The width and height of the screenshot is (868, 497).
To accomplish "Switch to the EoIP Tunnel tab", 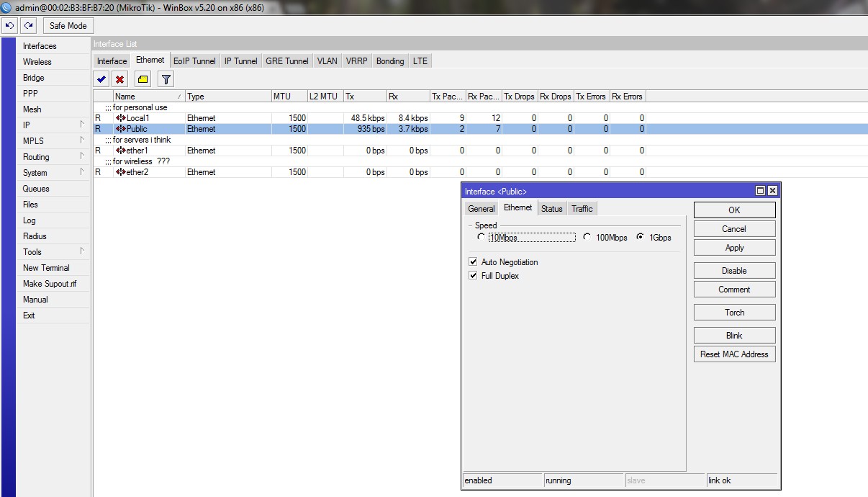I will 194,61.
